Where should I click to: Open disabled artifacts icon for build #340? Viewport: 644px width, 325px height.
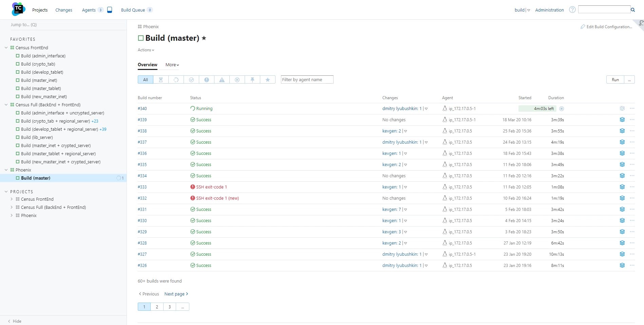pos(622,108)
